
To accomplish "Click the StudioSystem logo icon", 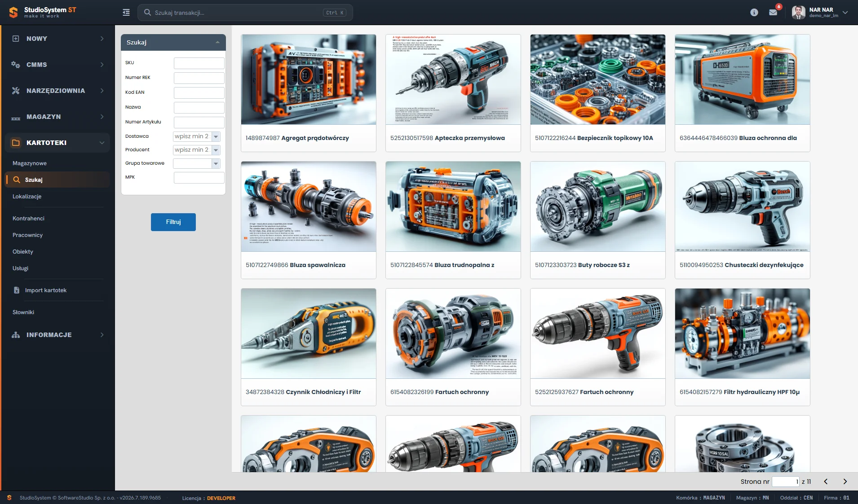I will point(13,13).
